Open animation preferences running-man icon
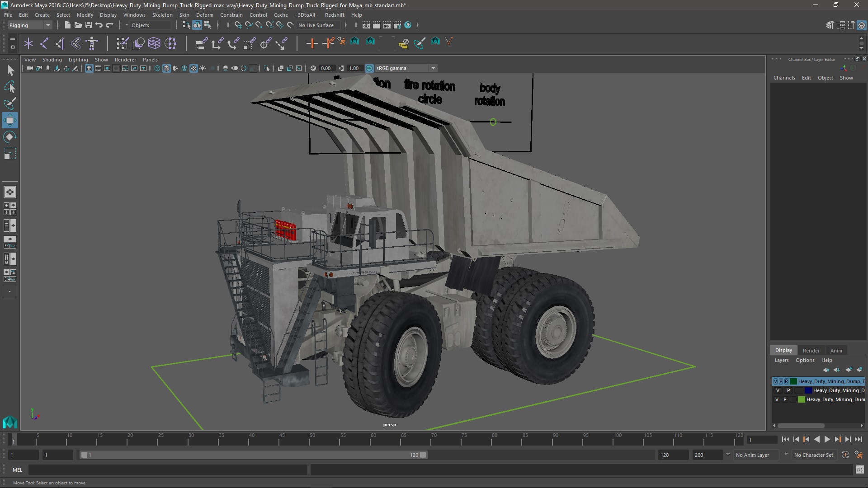Image resolution: width=868 pixels, height=488 pixels. [859, 455]
